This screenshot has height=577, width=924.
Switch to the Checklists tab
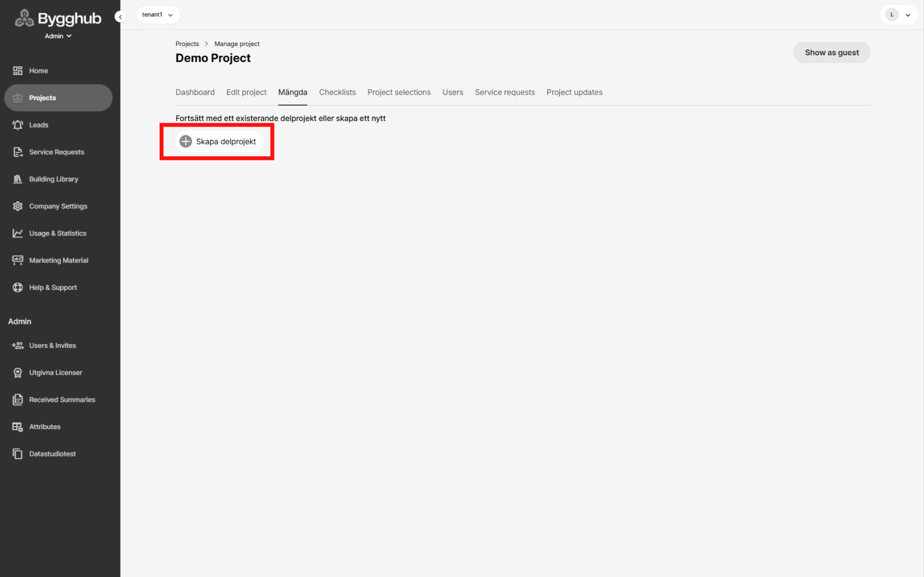coord(337,93)
